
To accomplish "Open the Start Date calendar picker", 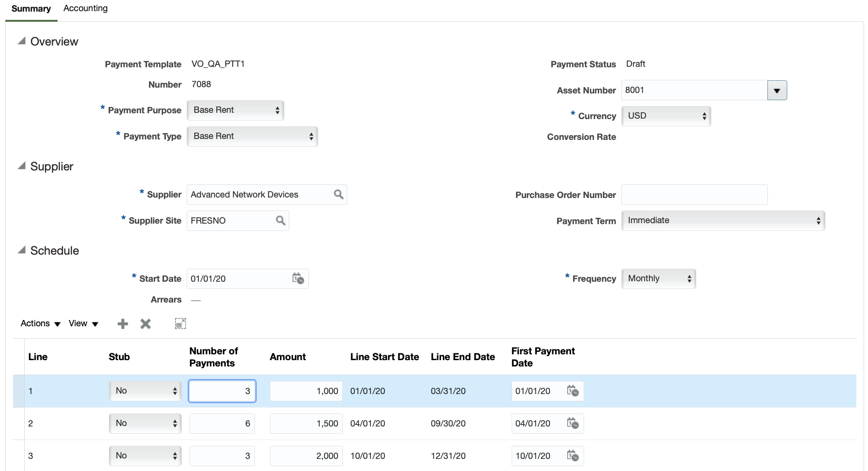I will (x=298, y=279).
